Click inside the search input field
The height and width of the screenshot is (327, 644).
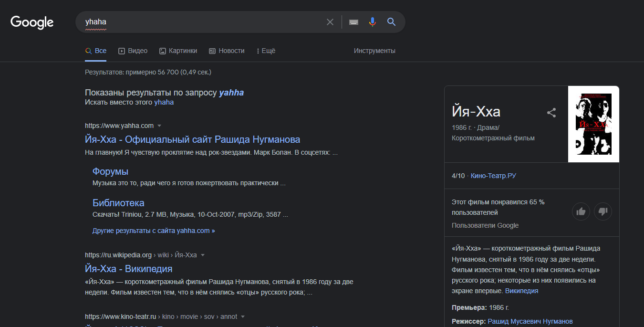coord(200,22)
